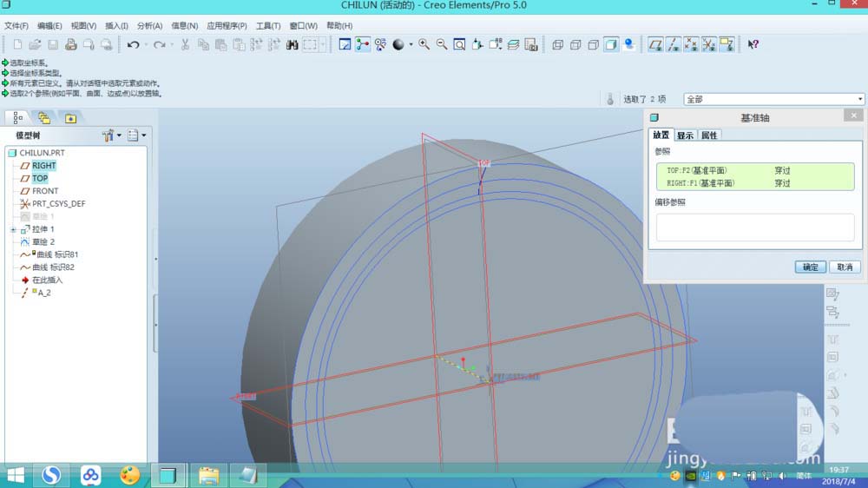
Task: Click the Paste icon
Action: coord(220,44)
